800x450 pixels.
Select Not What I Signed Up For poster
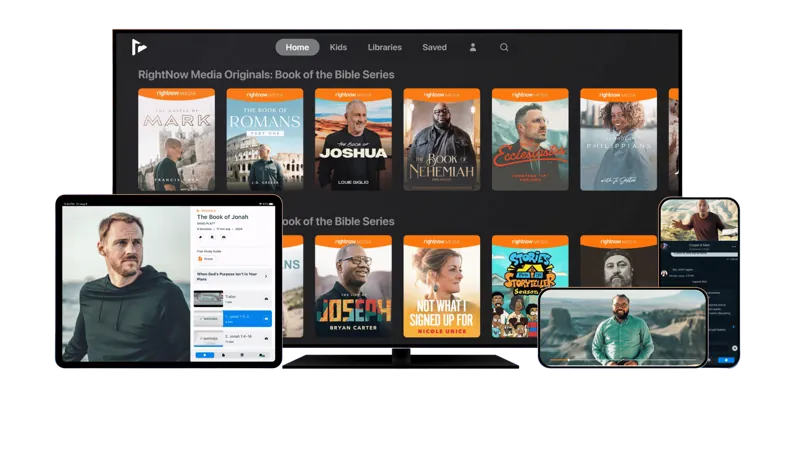coord(442,286)
